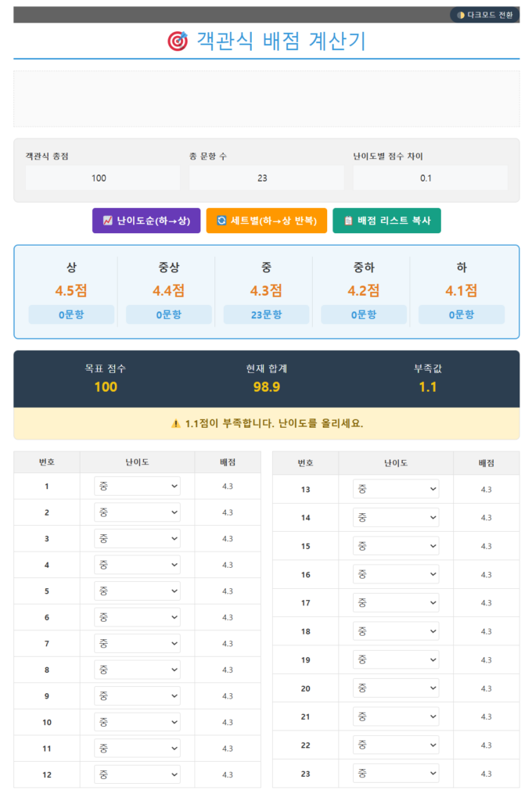This screenshot has width=532, height=801.
Task: Open difficulty dropdown for question 2
Action: pos(137,512)
